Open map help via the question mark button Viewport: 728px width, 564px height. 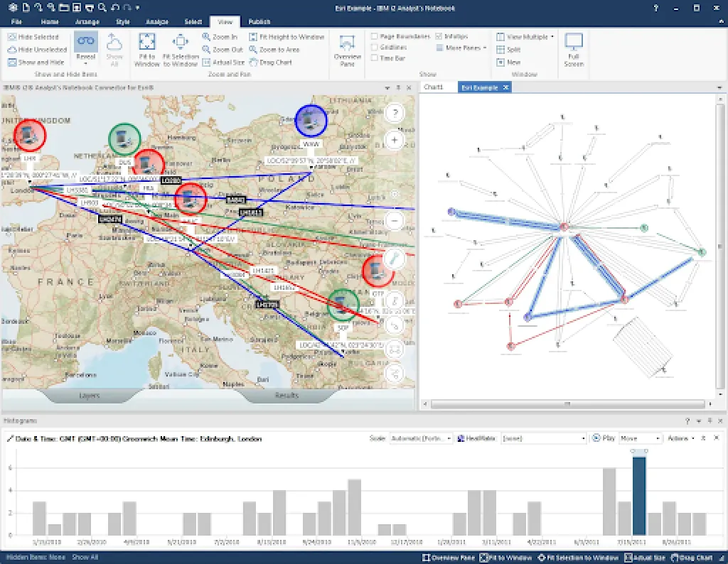(x=394, y=112)
